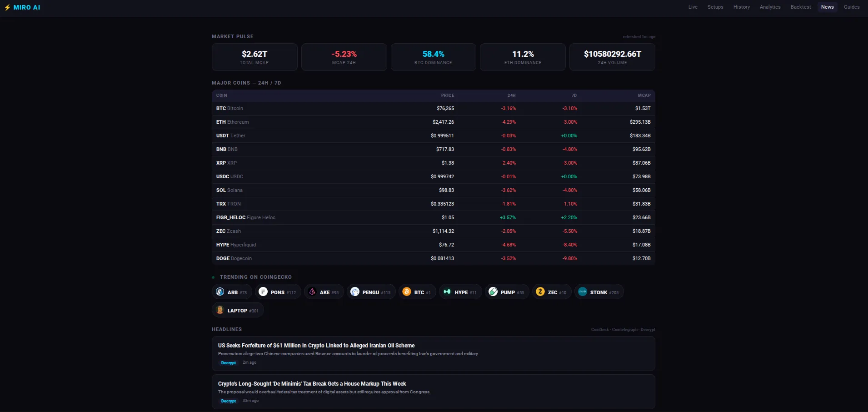Click the COIN column header
Screen dimensions: 868x412
[221, 95]
